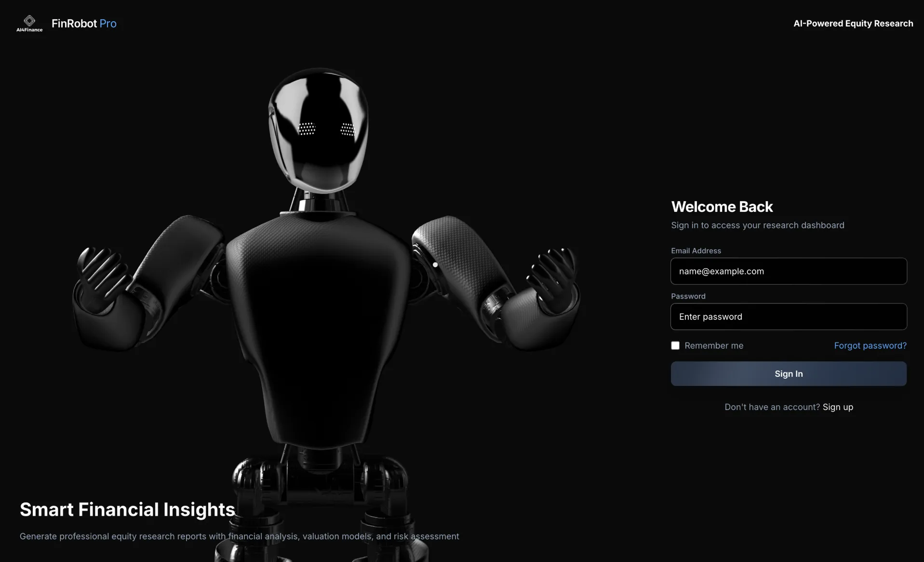Screen dimensions: 924x562
Task: Open the Sign up link
Action: tap(838, 407)
